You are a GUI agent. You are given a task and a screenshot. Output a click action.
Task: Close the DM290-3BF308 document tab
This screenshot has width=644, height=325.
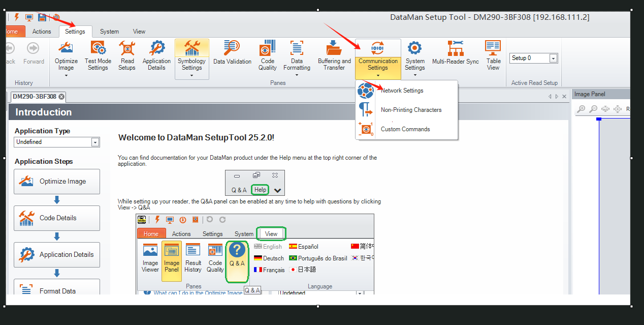[61, 97]
